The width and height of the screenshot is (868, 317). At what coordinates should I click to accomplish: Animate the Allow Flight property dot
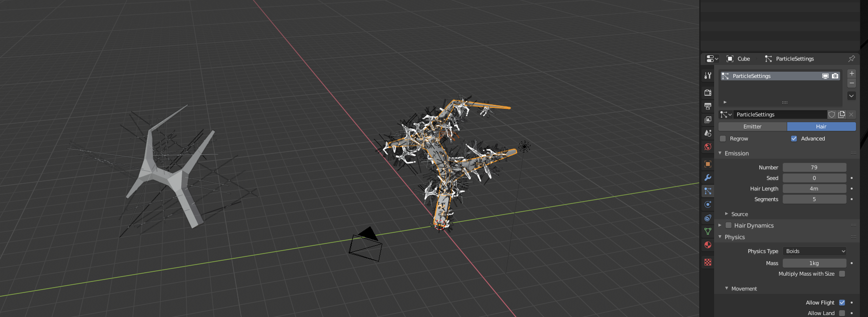[852, 303]
